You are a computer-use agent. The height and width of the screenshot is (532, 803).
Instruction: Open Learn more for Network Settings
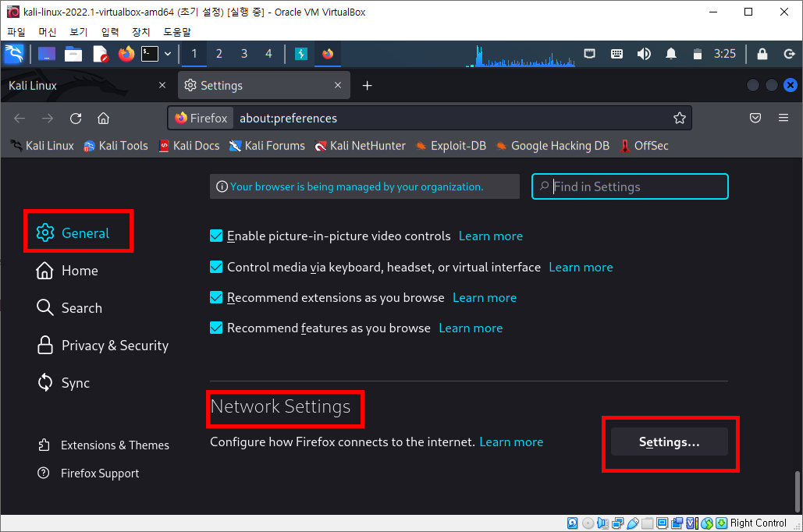pos(511,442)
